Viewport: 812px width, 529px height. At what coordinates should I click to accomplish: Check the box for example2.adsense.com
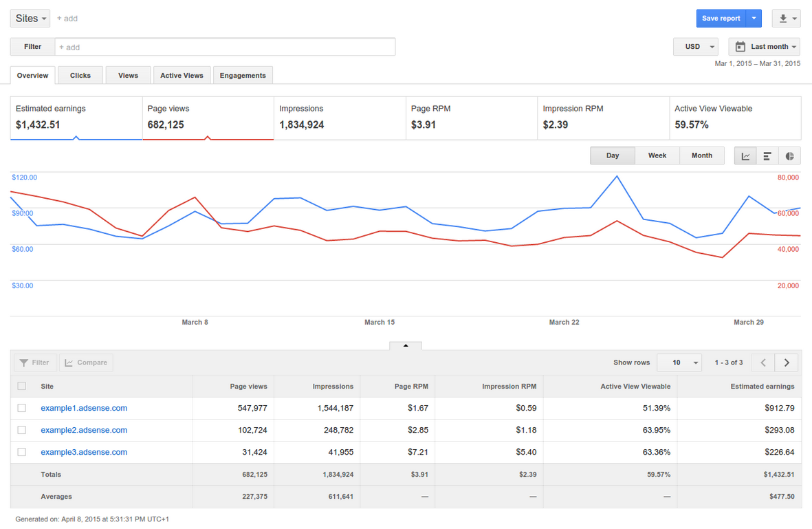coord(22,430)
